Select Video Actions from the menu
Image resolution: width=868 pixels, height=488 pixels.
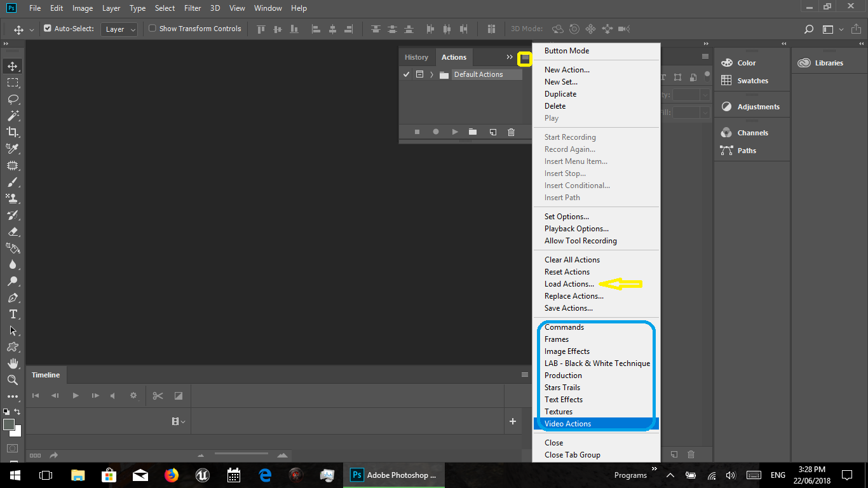pyautogui.click(x=567, y=423)
